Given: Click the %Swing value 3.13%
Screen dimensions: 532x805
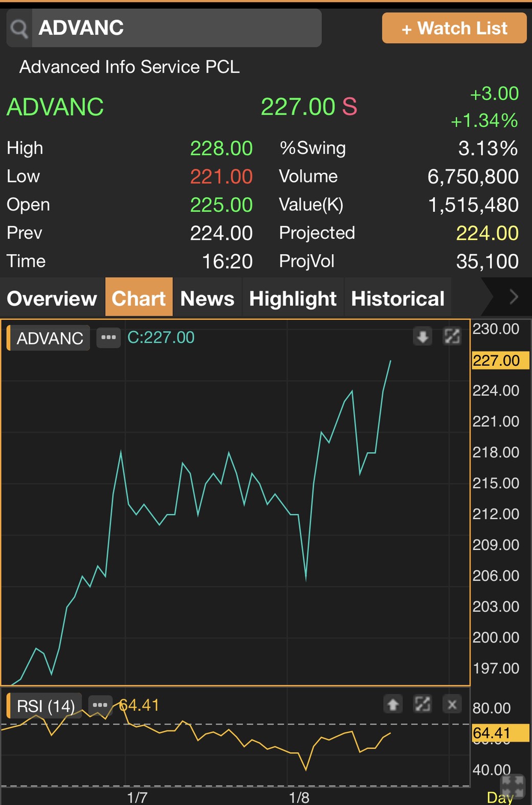Looking at the screenshot, I should pyautogui.click(x=487, y=149).
